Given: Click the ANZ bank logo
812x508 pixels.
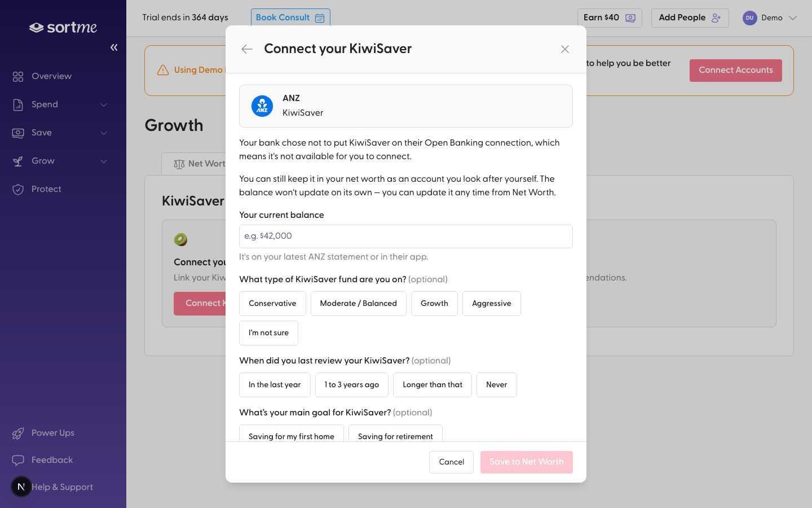Looking at the screenshot, I should point(262,106).
